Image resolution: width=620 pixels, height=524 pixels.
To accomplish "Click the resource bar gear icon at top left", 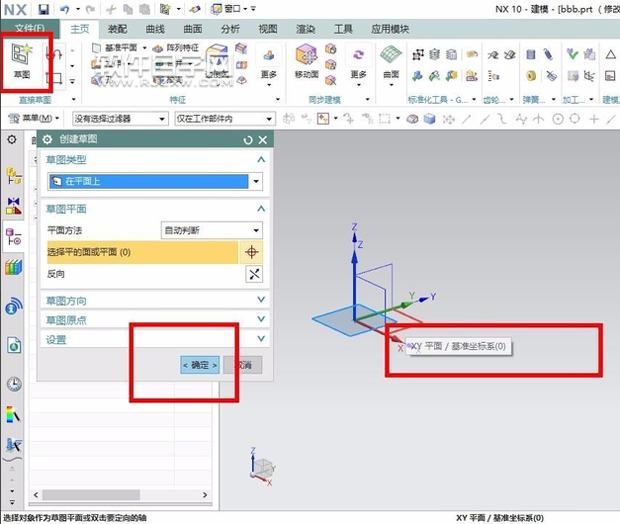I will (x=12, y=140).
